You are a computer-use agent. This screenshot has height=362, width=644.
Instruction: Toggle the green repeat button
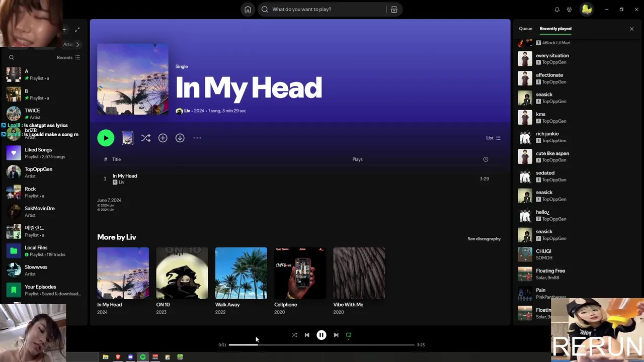coord(349,335)
